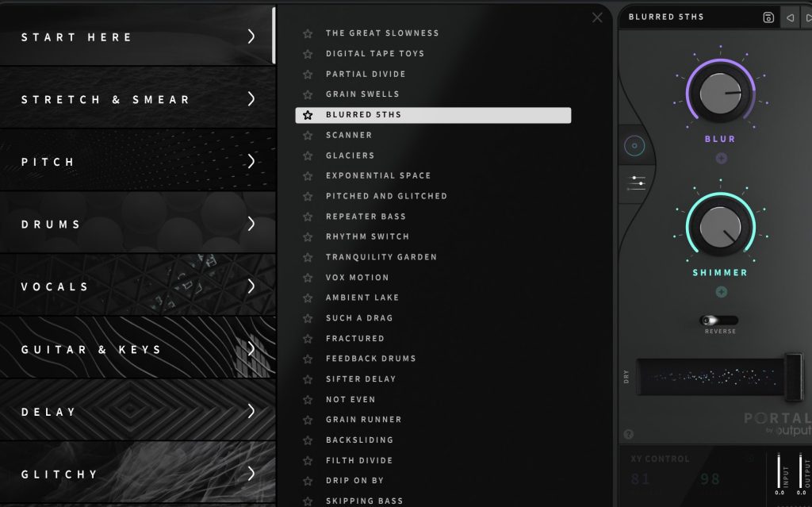
Task: Load the Tranquility Garden preset
Action: (381, 257)
